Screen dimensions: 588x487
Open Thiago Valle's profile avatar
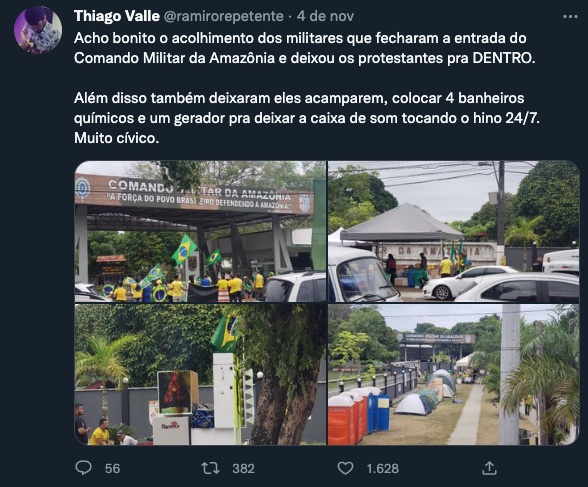[x=38, y=30]
